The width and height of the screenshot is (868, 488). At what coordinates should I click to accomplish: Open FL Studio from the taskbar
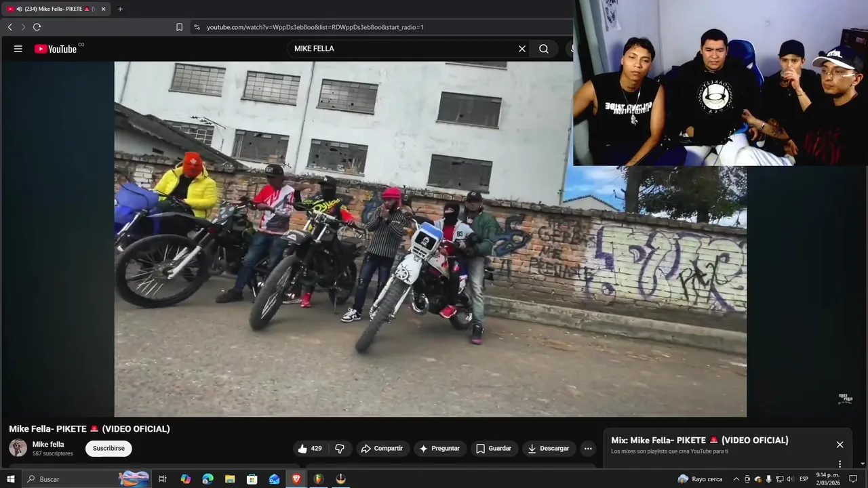tap(318, 479)
